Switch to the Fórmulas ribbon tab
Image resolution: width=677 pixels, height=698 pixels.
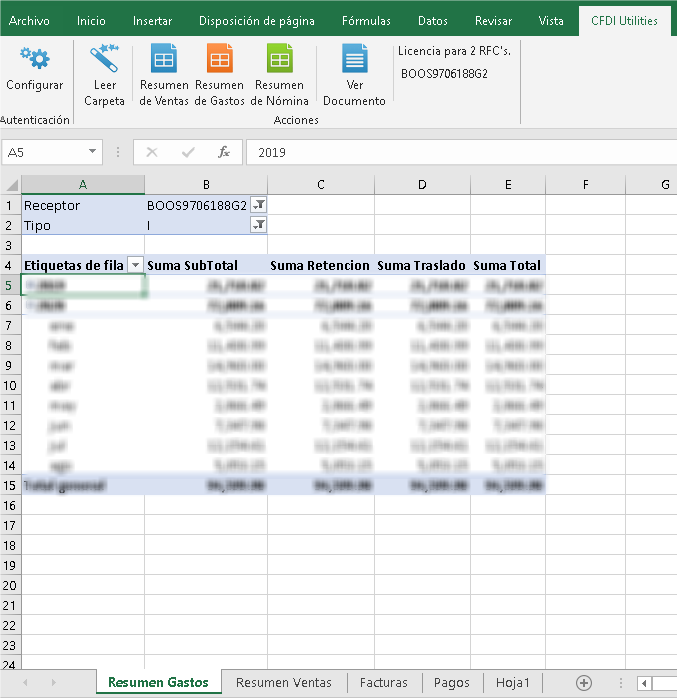(366, 20)
